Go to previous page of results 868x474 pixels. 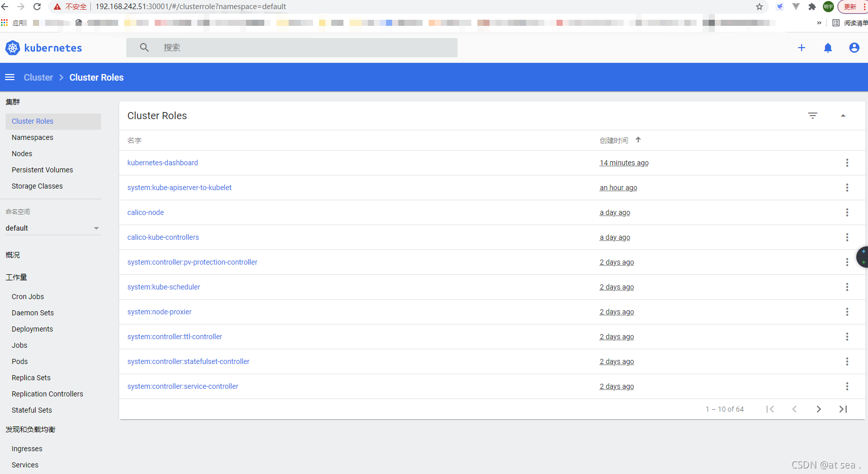(x=794, y=409)
